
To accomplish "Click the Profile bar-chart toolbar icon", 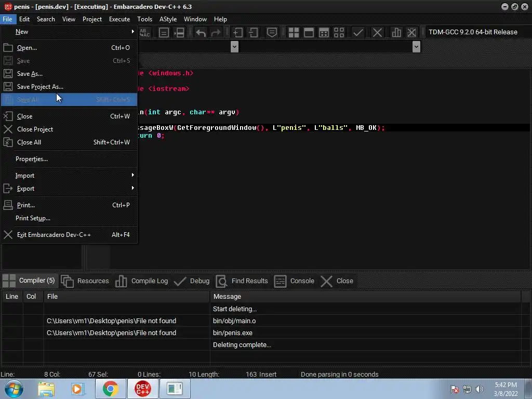I will (x=396, y=33).
